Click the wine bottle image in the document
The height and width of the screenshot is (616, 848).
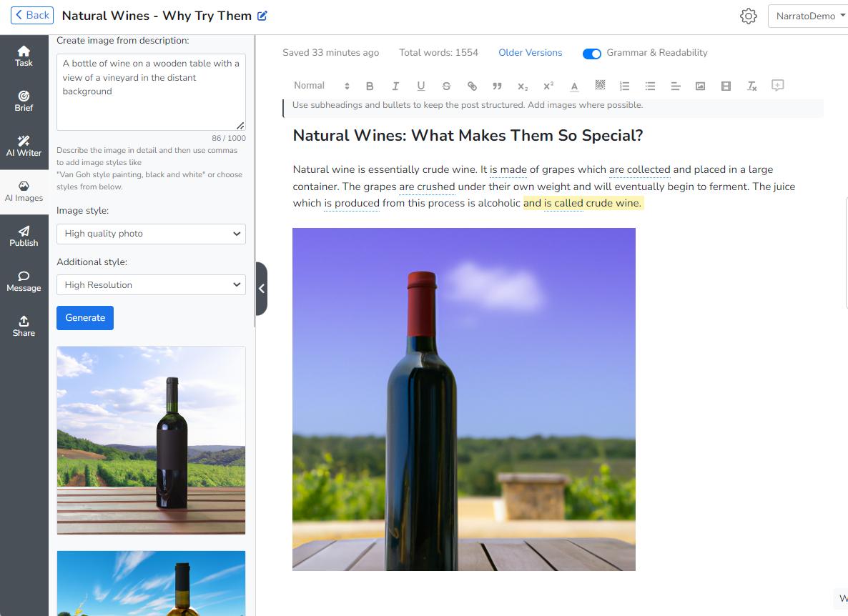(x=464, y=399)
